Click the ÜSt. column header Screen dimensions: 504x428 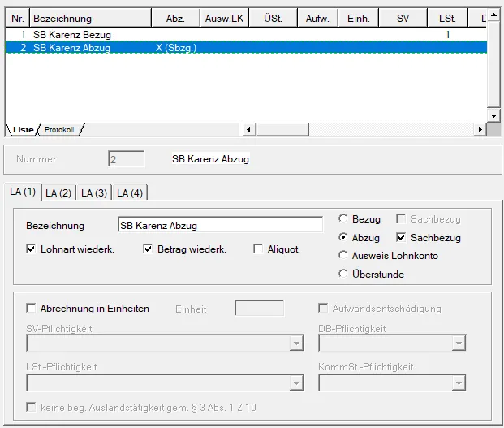point(273,19)
